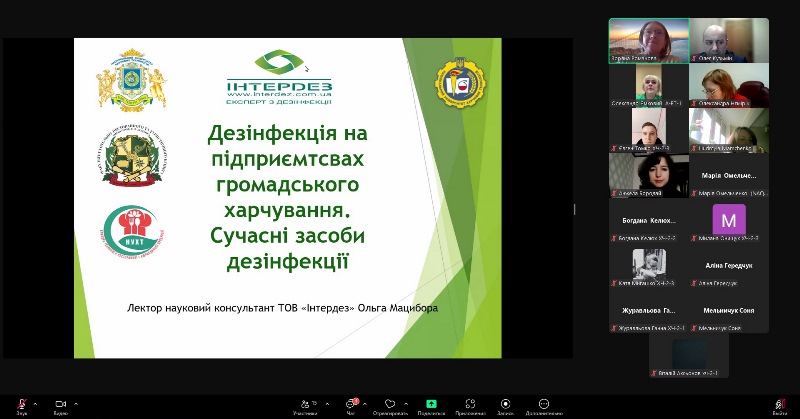
Task: Expand the caret beside Участники
Action: (327, 404)
